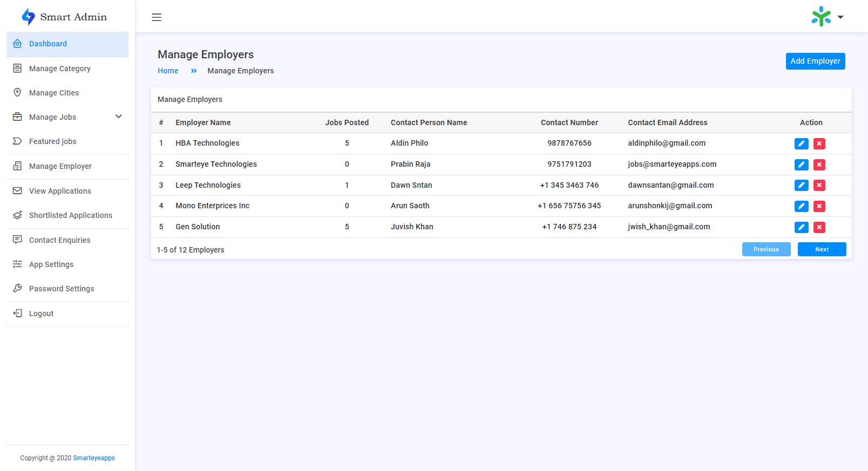Delete the HBA Technologies employer
Screen dimensions: 868x471
point(819,144)
